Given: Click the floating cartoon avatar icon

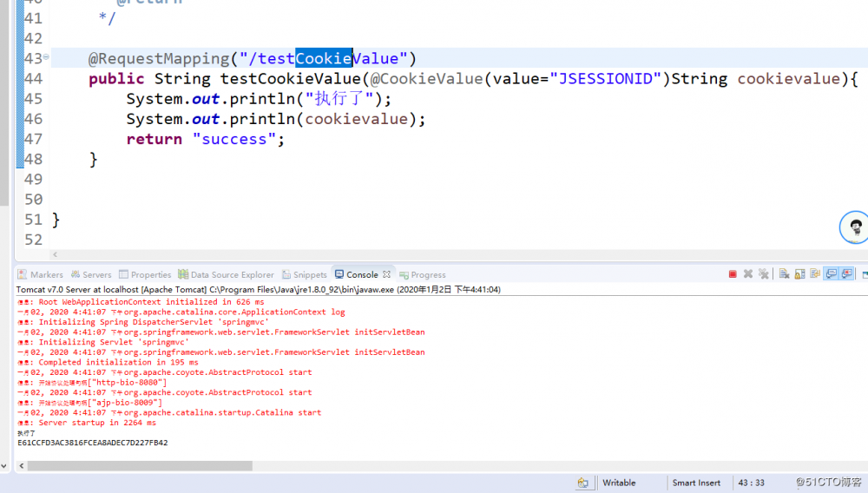Looking at the screenshot, I should (855, 227).
